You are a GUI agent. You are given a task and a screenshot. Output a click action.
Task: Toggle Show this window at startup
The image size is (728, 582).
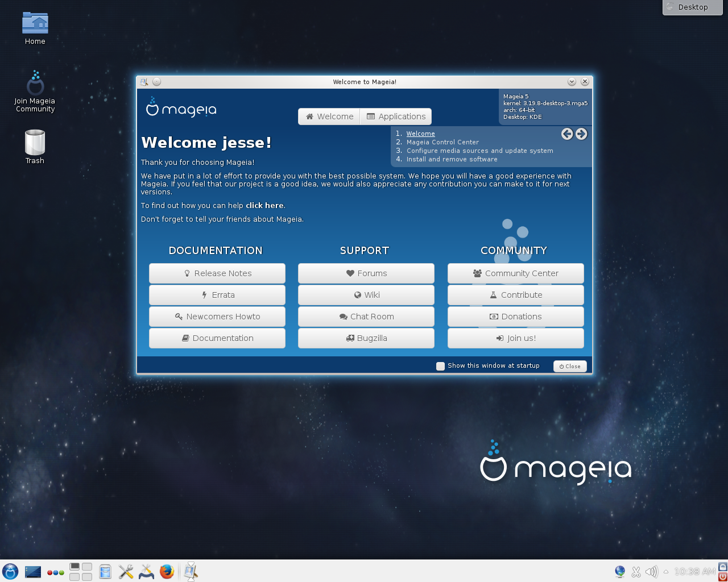click(440, 366)
